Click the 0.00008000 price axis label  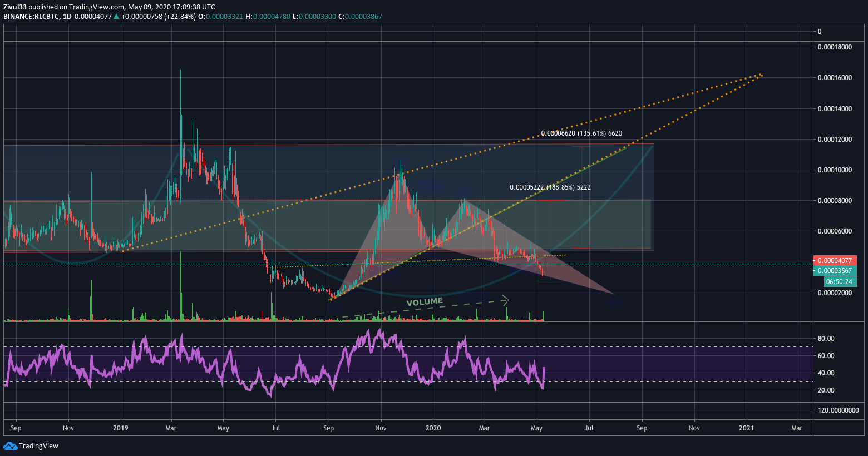tap(834, 201)
